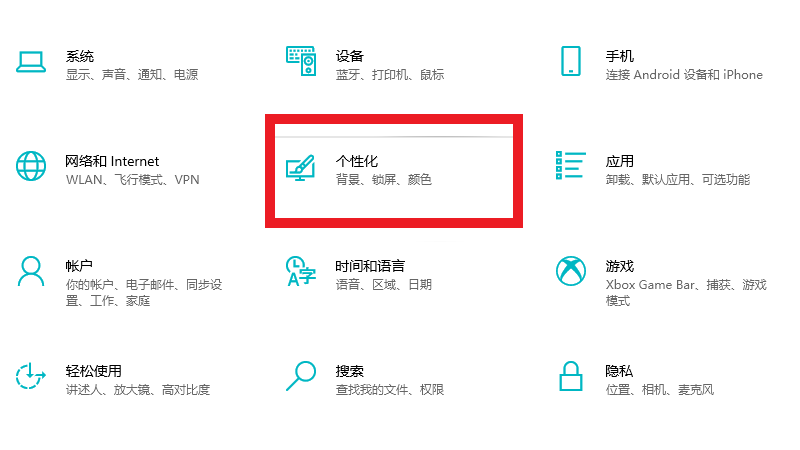Click the clock and letter icon for 时间和语言

(x=301, y=272)
